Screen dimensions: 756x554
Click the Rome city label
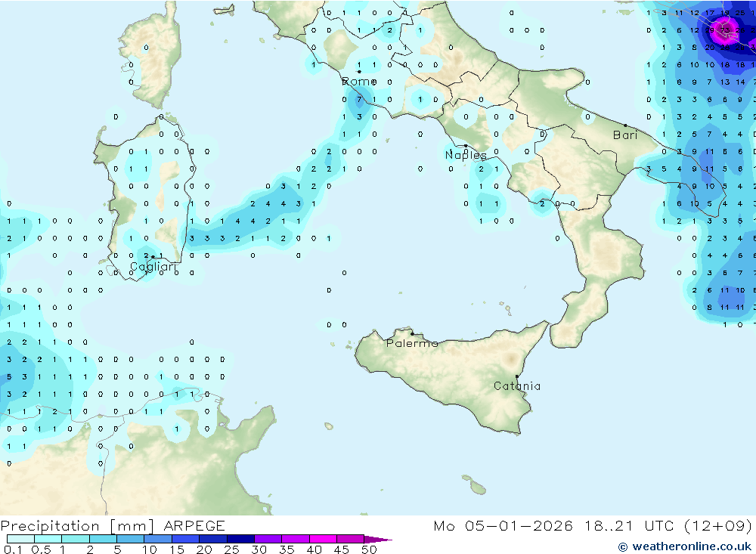(x=359, y=82)
